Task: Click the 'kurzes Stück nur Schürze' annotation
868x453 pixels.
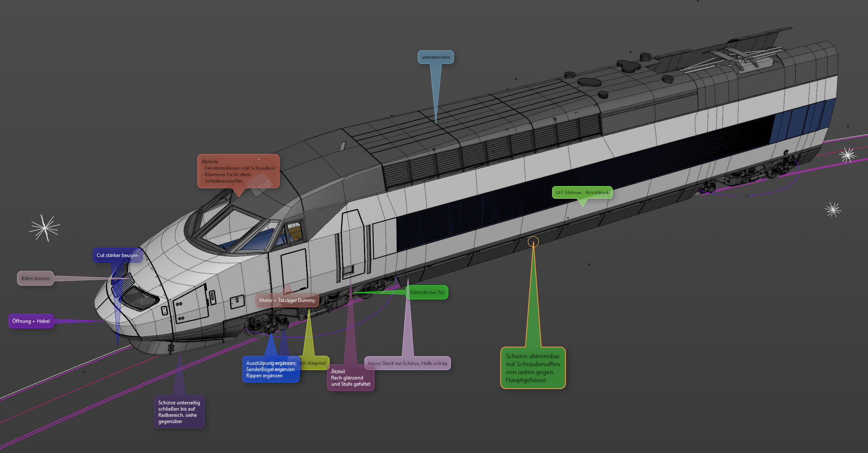Action: coord(408,363)
